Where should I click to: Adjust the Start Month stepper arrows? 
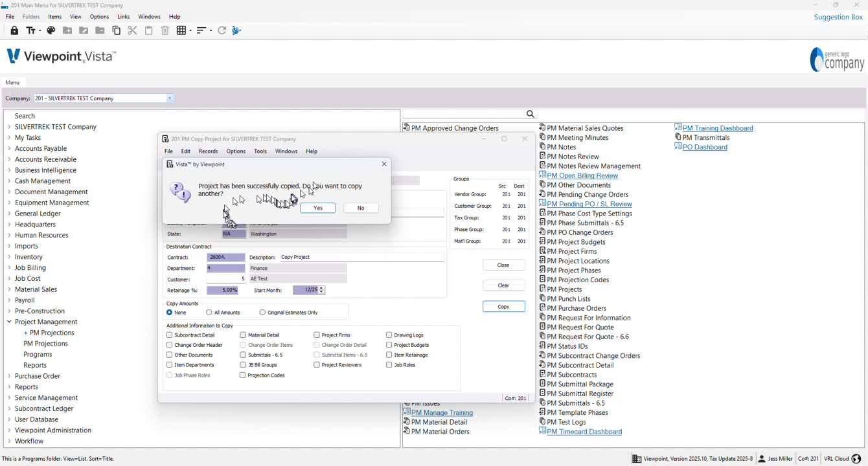322,290
